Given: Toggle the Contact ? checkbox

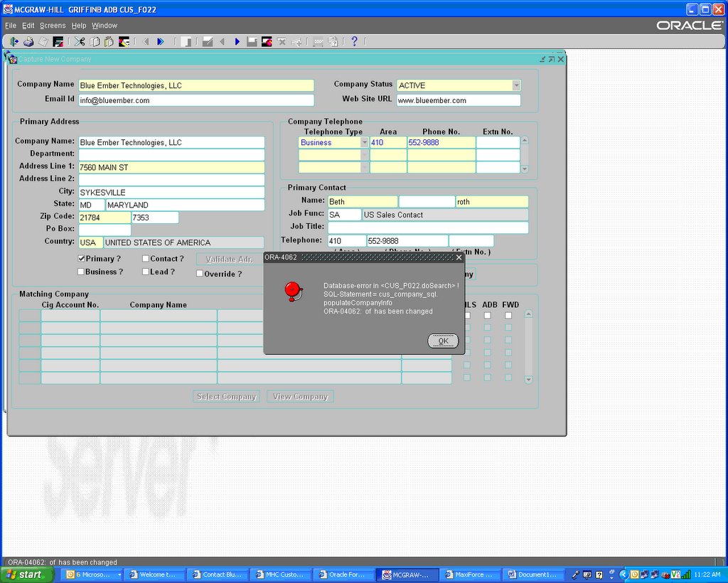Looking at the screenshot, I should pyautogui.click(x=145, y=259).
